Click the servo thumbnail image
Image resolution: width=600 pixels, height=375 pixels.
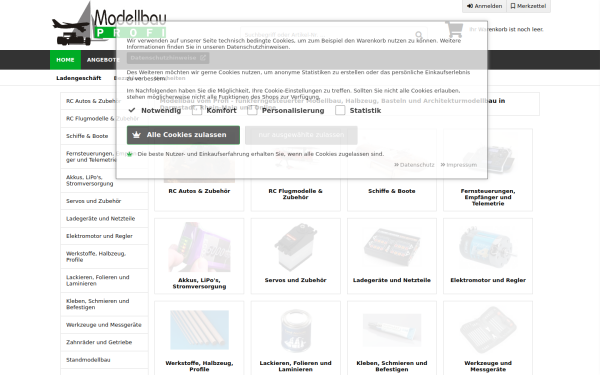(x=295, y=247)
